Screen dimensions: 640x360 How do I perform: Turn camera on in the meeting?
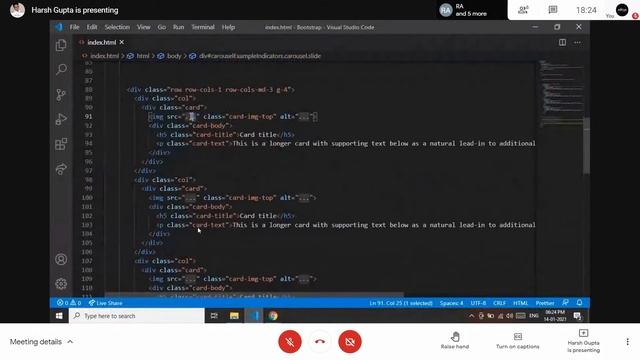click(350, 342)
